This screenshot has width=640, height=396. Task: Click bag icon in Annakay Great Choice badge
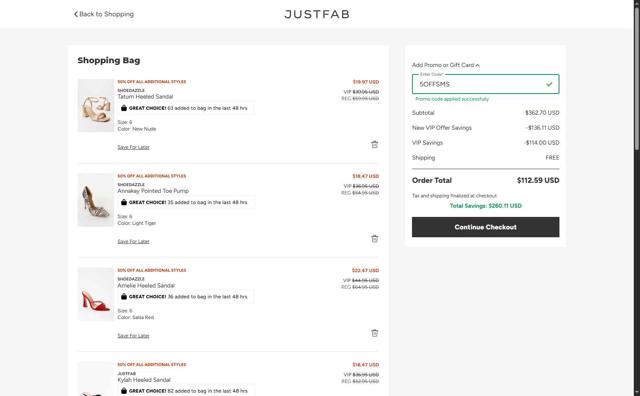click(124, 202)
